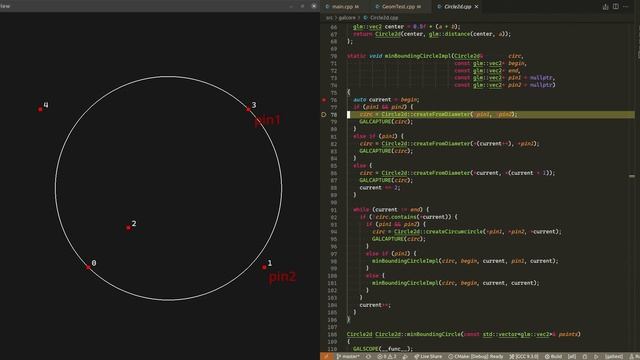This screenshot has height=360, width=640.
Task: Open errors and warnings count in status bar
Action: 387,356
